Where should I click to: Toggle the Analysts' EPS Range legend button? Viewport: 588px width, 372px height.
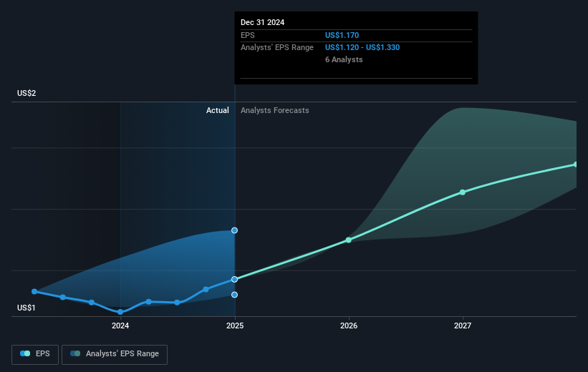point(115,354)
